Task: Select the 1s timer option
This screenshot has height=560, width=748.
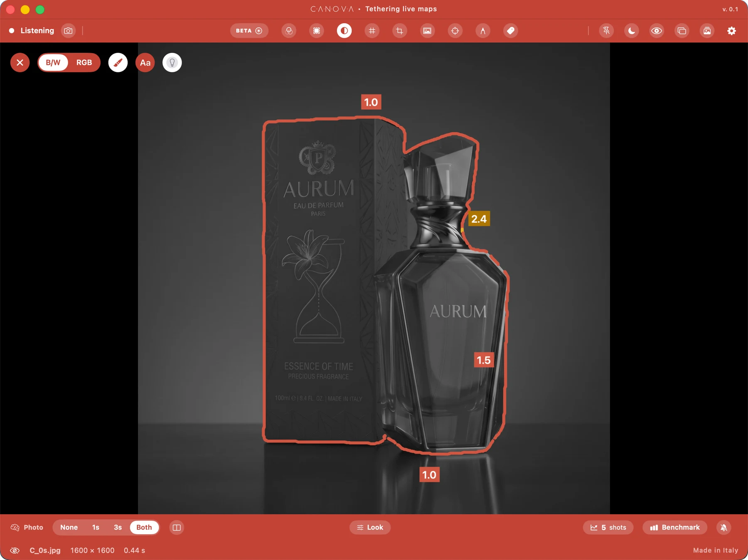Action: (96, 527)
